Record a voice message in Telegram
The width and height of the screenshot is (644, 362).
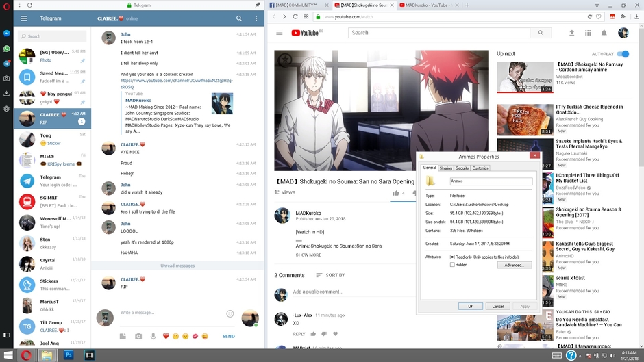153,336
